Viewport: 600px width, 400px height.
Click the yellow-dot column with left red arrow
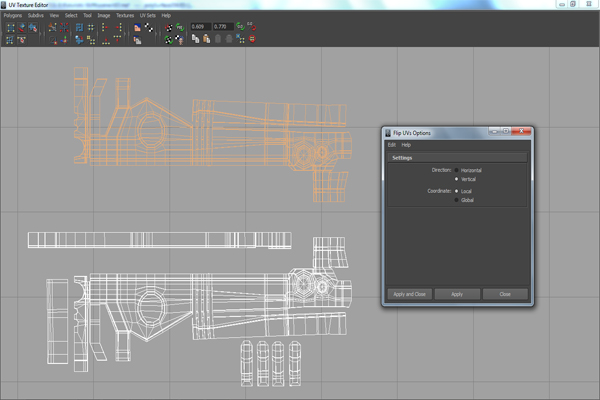pos(119,27)
